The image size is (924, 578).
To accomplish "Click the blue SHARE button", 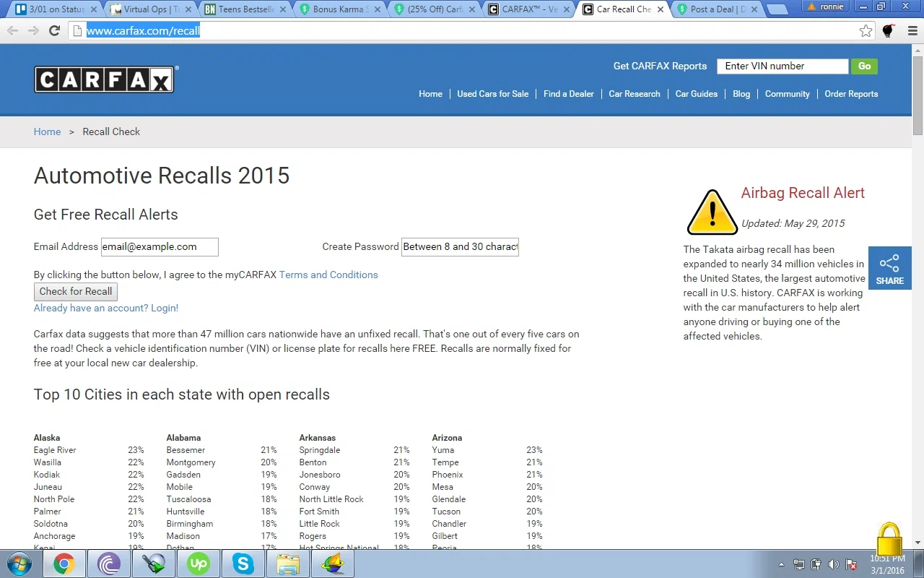I will [890, 268].
